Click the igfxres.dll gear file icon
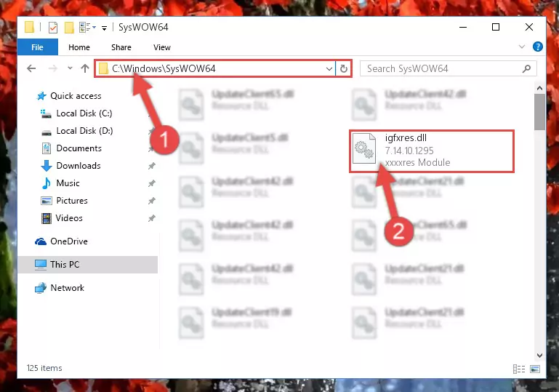Screen dimensions: 559x392 pyautogui.click(x=364, y=148)
